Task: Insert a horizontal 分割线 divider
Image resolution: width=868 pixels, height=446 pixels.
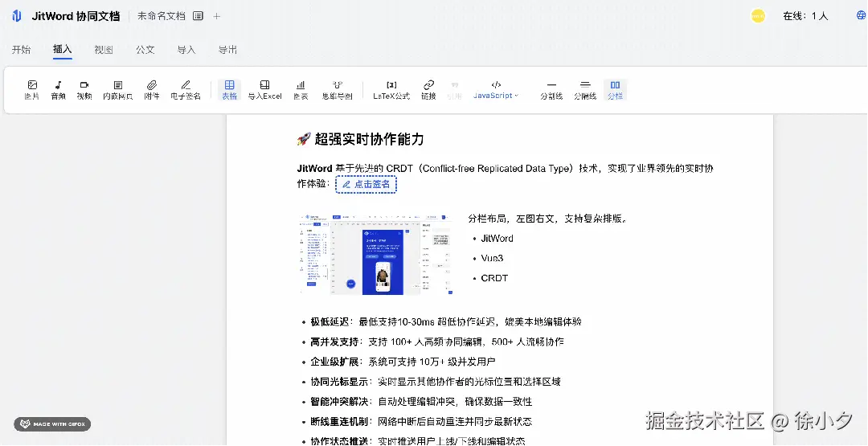Action: (551, 90)
